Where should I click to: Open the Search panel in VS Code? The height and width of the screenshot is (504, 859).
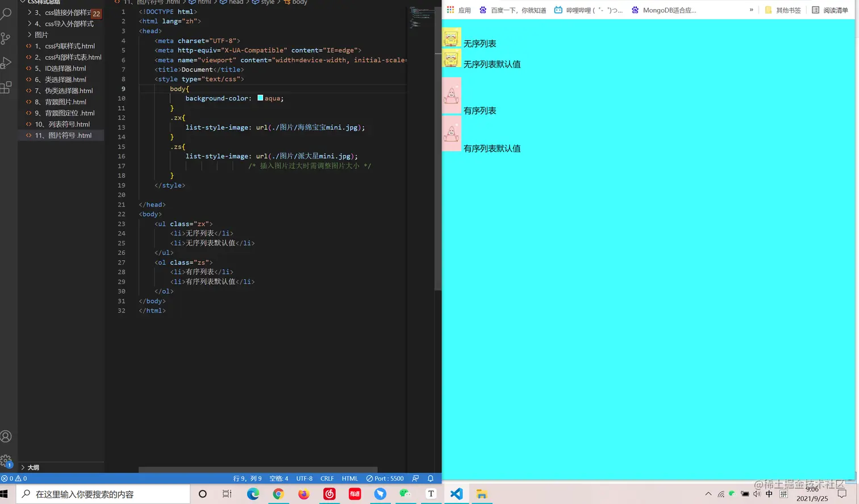pyautogui.click(x=7, y=14)
